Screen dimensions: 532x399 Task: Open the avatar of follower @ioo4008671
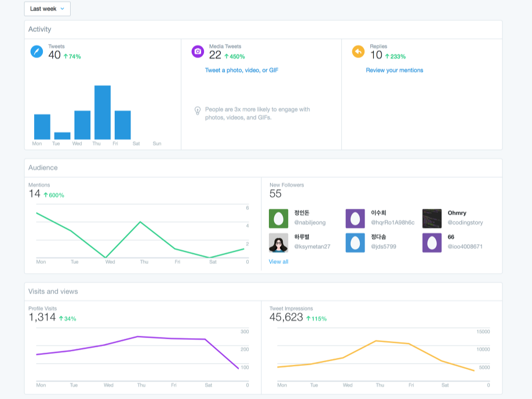tap(432, 243)
